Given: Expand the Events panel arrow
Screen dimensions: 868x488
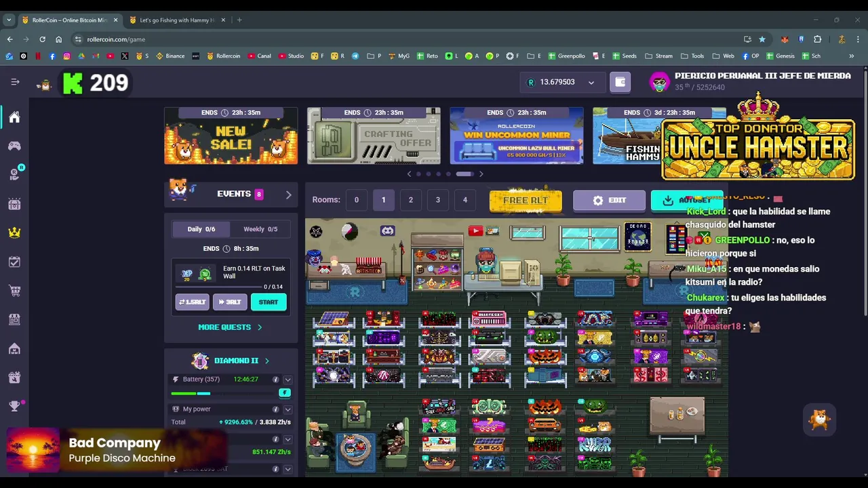Looking at the screenshot, I should 288,195.
